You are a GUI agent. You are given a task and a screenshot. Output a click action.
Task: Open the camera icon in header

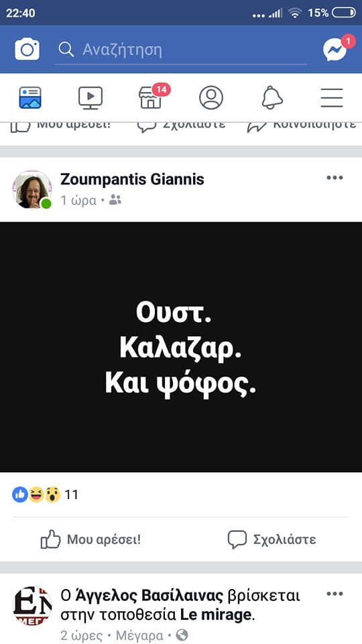tap(27, 50)
